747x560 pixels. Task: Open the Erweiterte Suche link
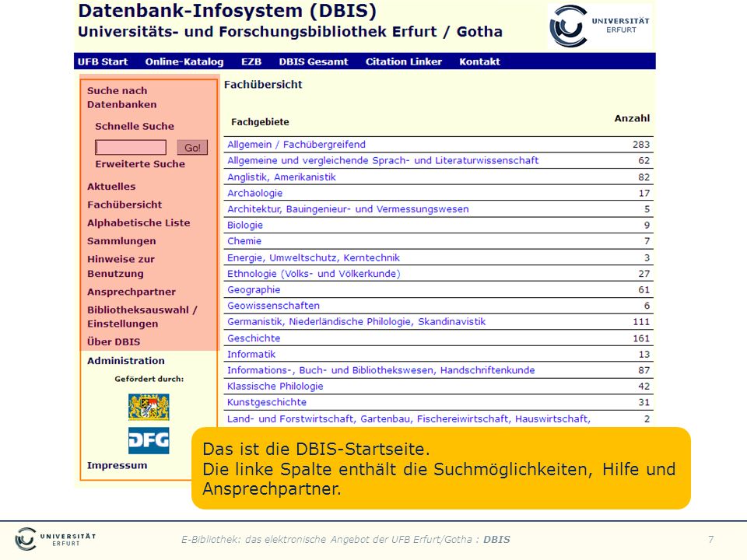coord(140,164)
